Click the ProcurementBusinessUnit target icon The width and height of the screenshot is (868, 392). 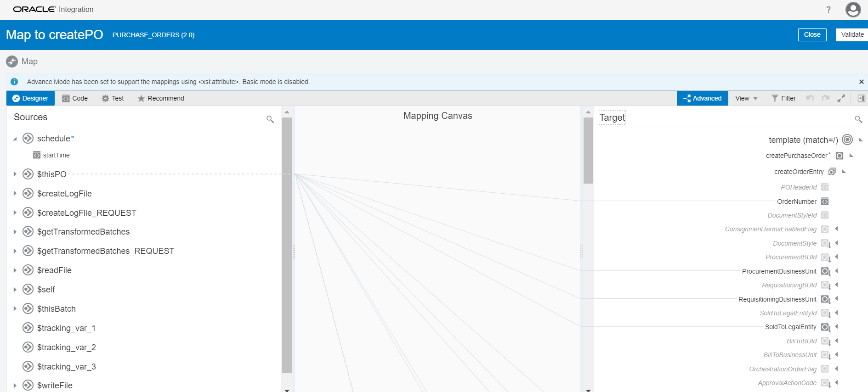[825, 271]
